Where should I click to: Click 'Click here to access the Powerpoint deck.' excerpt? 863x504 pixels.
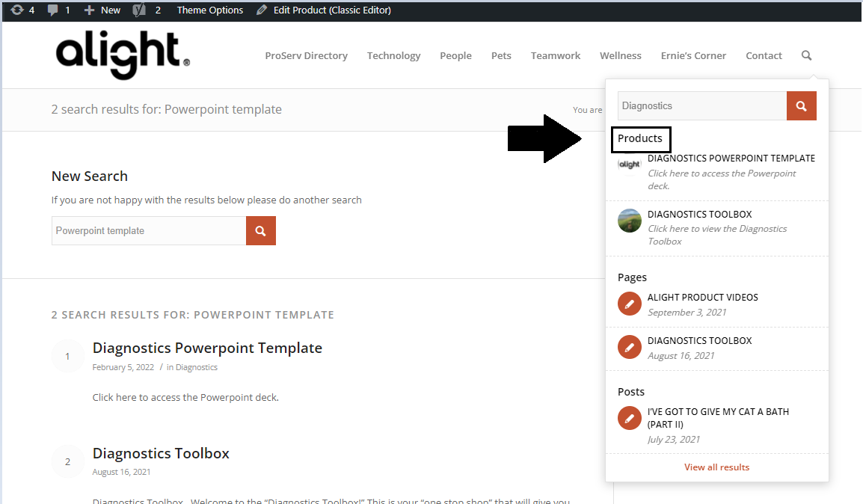[x=185, y=397]
